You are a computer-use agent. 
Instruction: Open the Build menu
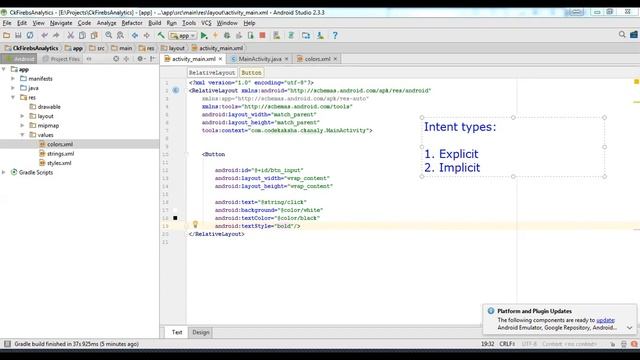point(154,23)
